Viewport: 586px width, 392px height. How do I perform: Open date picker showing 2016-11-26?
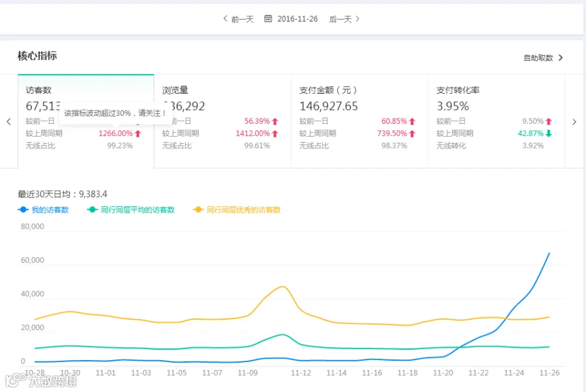coord(298,19)
